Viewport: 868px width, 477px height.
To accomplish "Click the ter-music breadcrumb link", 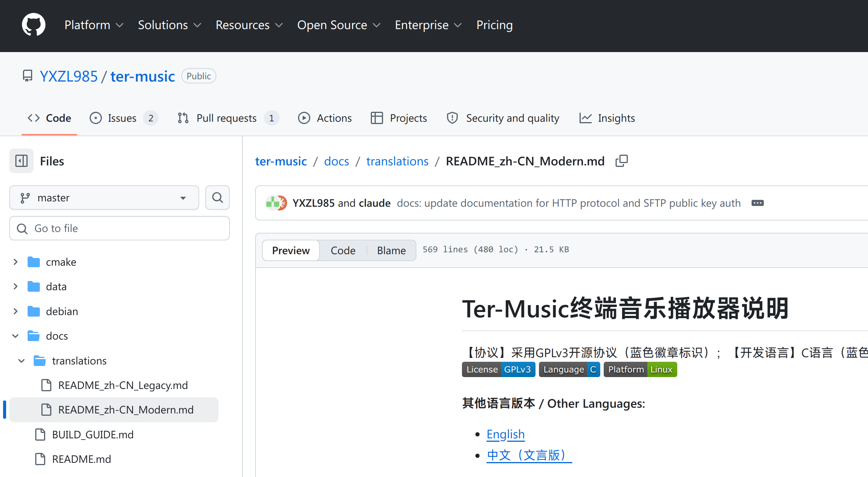I will pos(281,161).
